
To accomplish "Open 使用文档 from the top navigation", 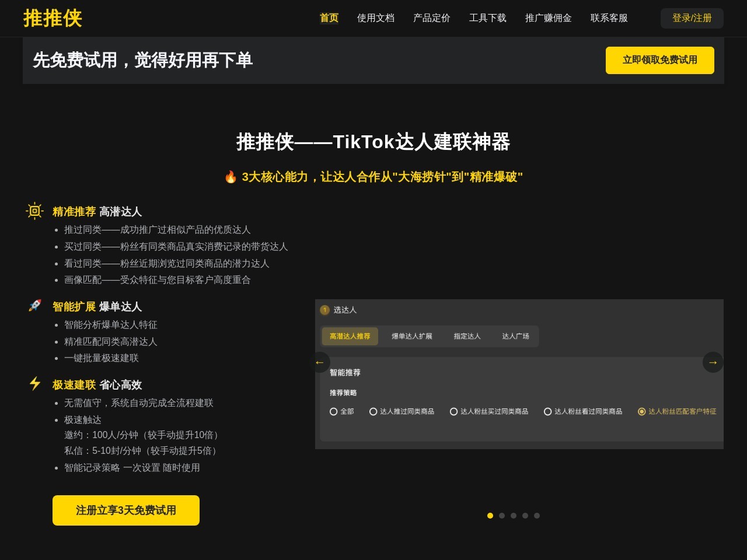I will 375,18.
